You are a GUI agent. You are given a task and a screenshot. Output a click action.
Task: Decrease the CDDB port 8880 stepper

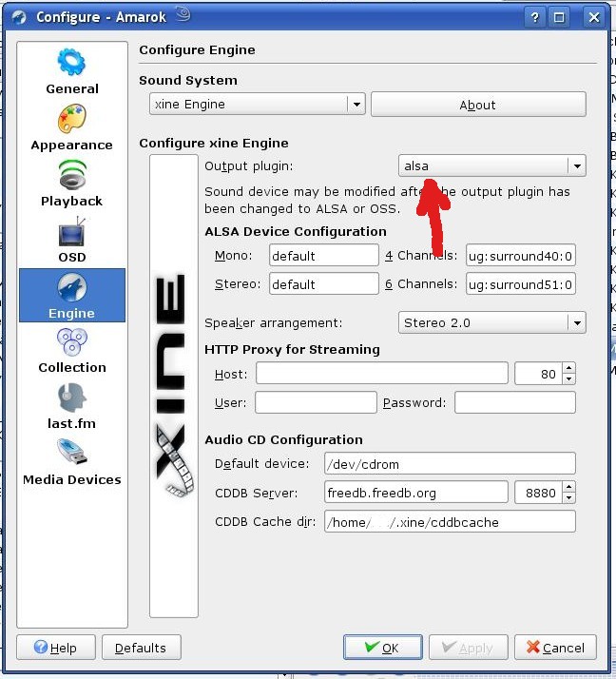pos(568,498)
